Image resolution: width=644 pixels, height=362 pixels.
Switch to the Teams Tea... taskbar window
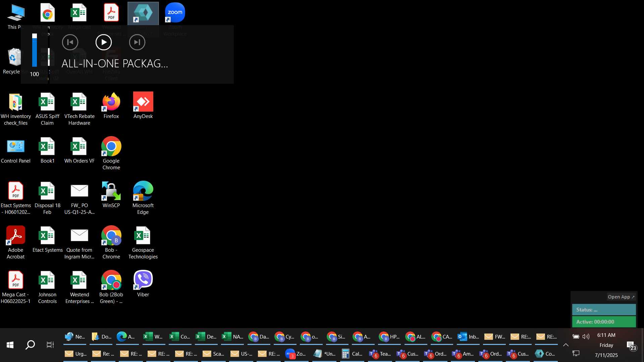click(x=380, y=354)
